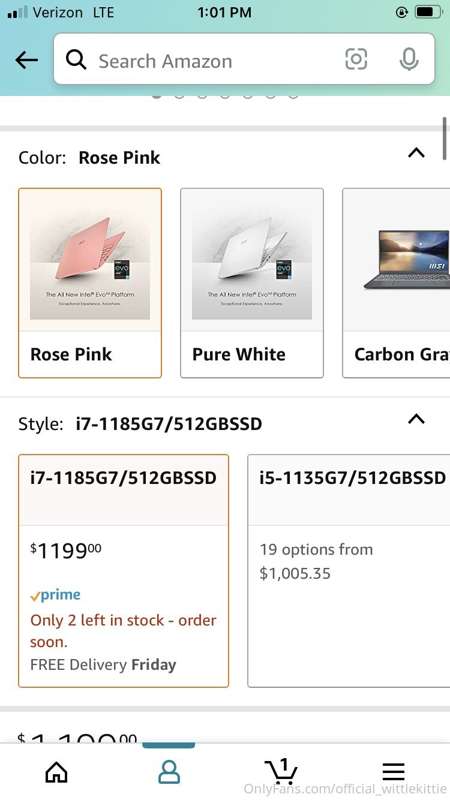This screenshot has height=800, width=450.
Task: Select the i7-1185G7/512GBSSD style card
Action: click(123, 571)
